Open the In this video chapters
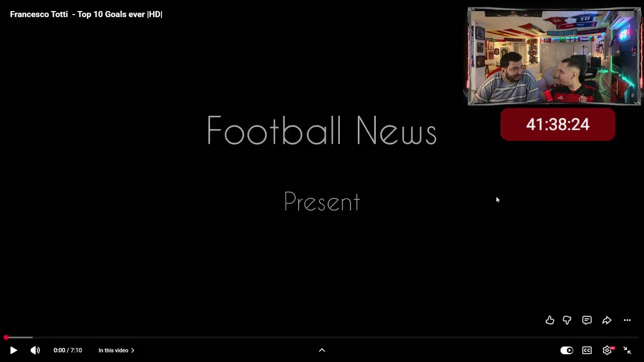Viewport: 644px width, 362px height. tap(116, 350)
